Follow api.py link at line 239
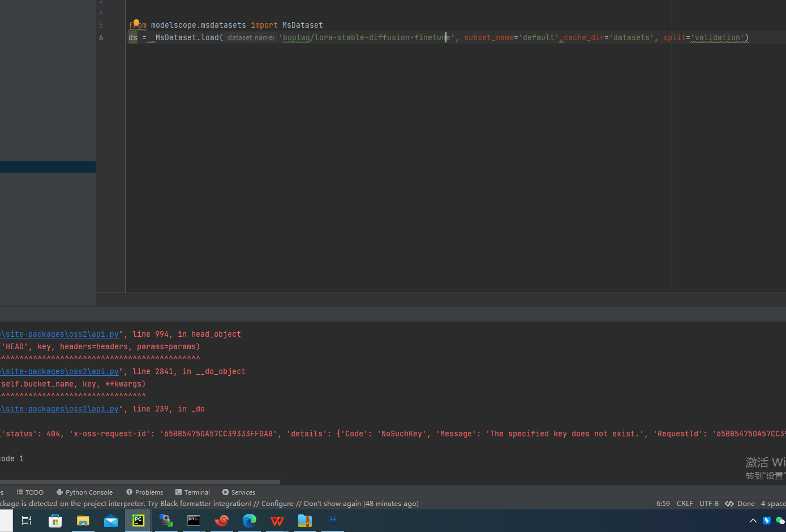786x532 pixels. pyautogui.click(x=61, y=409)
